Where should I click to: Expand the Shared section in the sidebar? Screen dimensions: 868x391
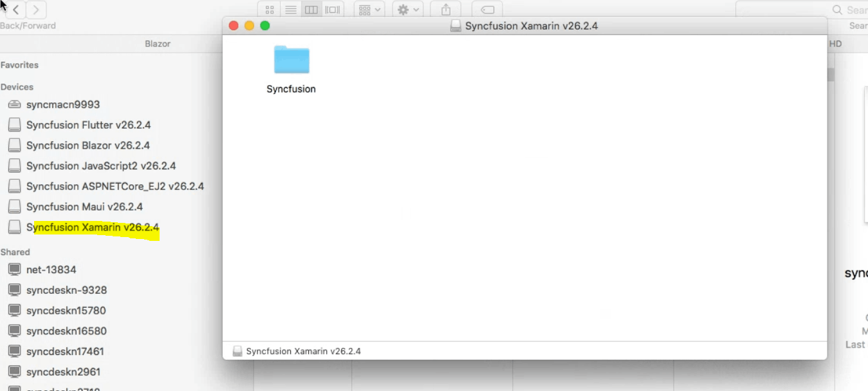15,252
